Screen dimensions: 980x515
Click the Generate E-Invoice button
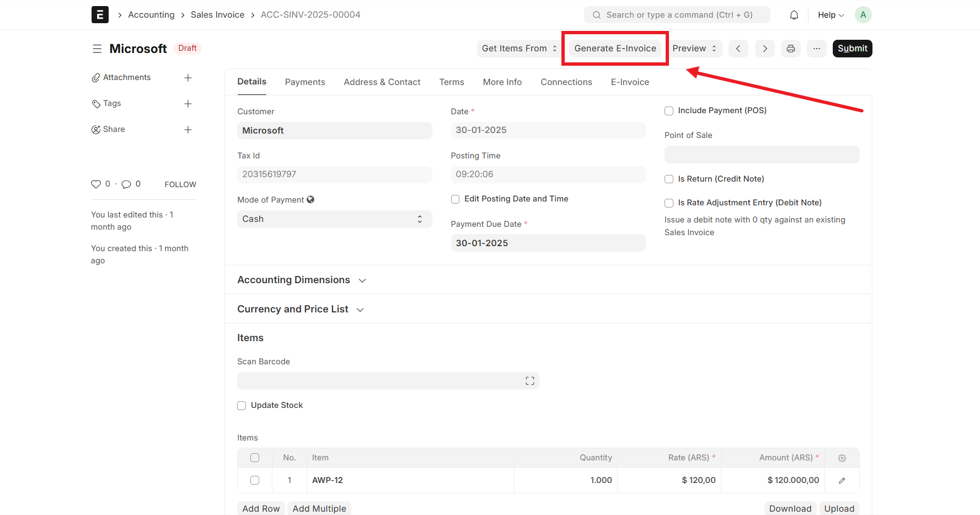click(614, 48)
